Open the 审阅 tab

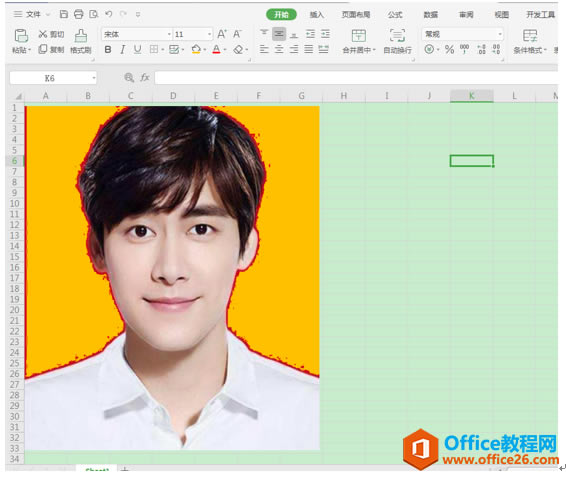coord(466,14)
